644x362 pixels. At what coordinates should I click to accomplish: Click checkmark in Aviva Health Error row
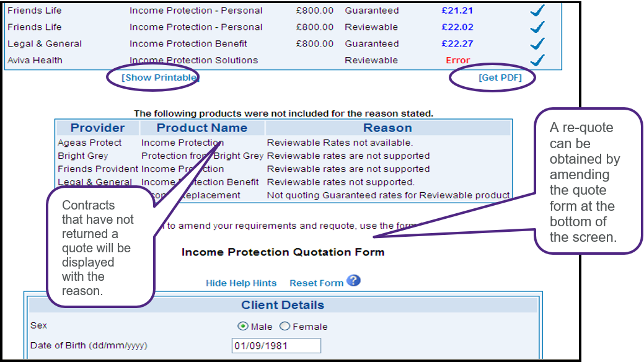click(x=537, y=60)
